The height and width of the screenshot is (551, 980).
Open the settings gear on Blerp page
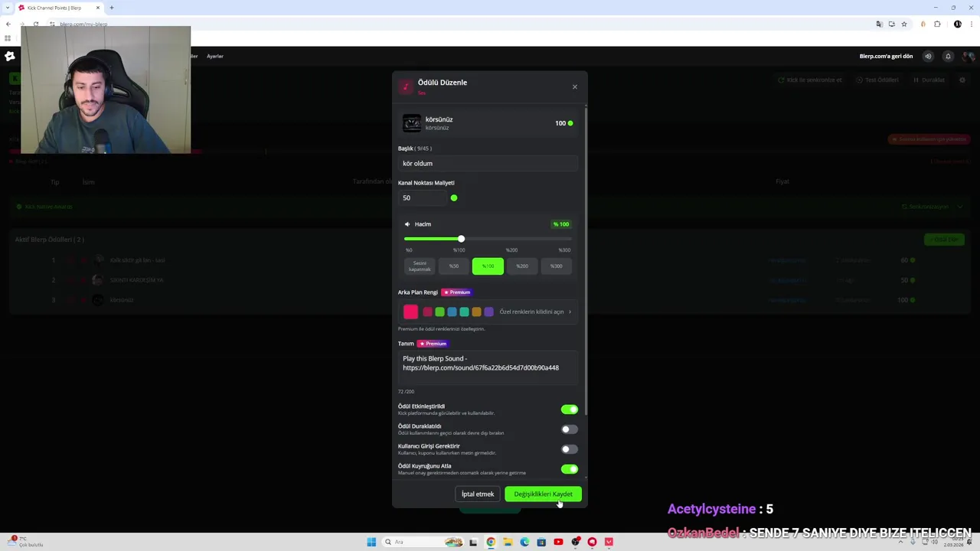click(962, 80)
